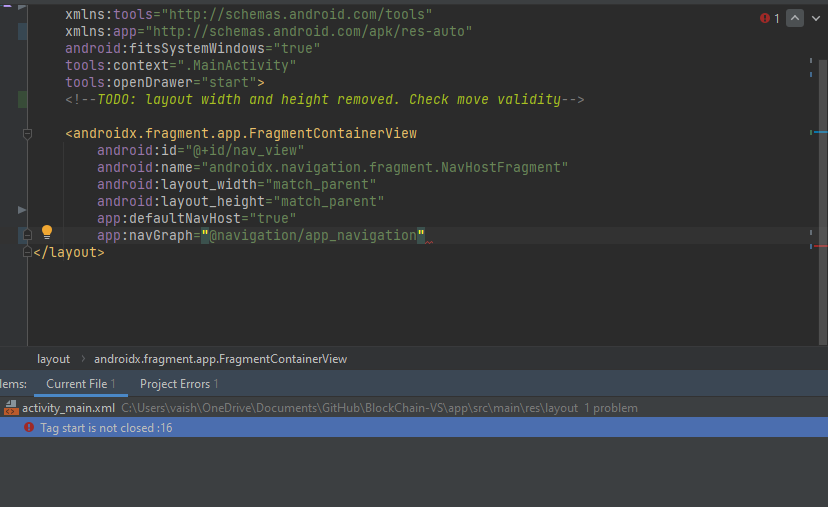The height and width of the screenshot is (507, 828).
Task: Click the red error indicator showing 1
Action: pos(769,18)
